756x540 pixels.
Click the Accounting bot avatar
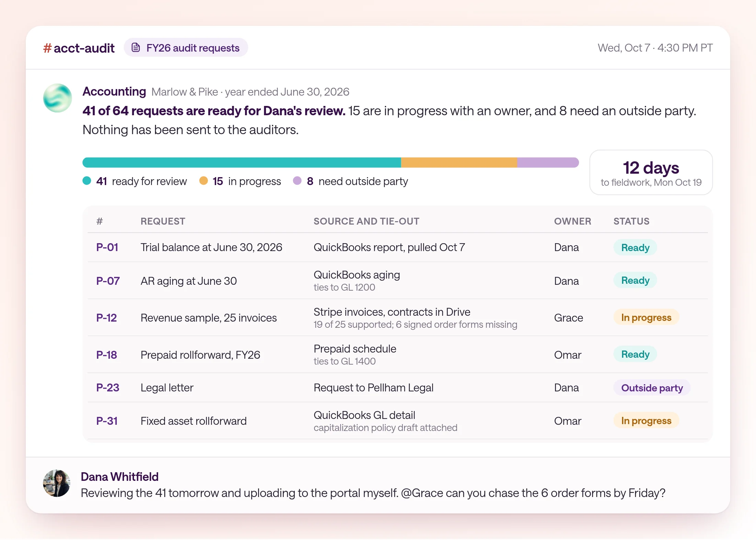[x=57, y=98]
